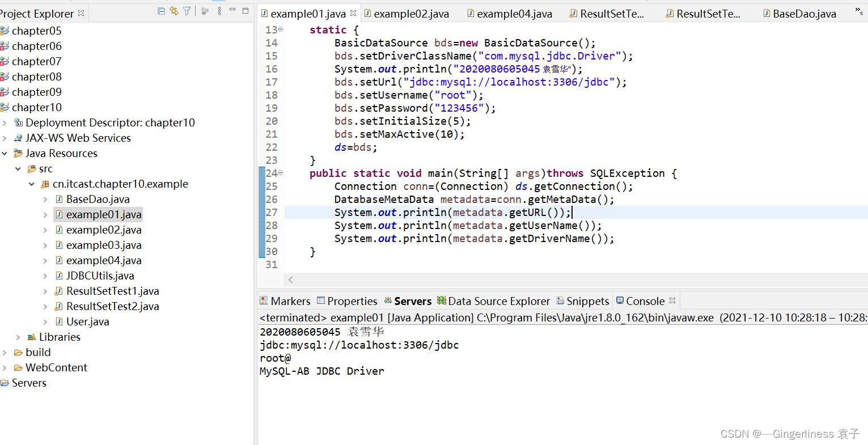868x445 pixels.
Task: Expand the WebContent folder node
Action: point(5,367)
